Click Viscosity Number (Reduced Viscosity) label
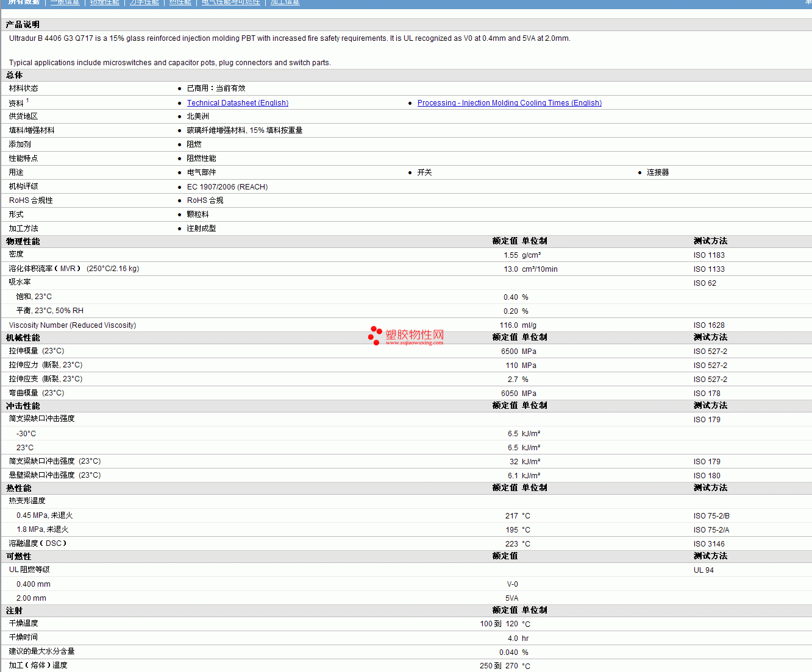 pos(73,325)
